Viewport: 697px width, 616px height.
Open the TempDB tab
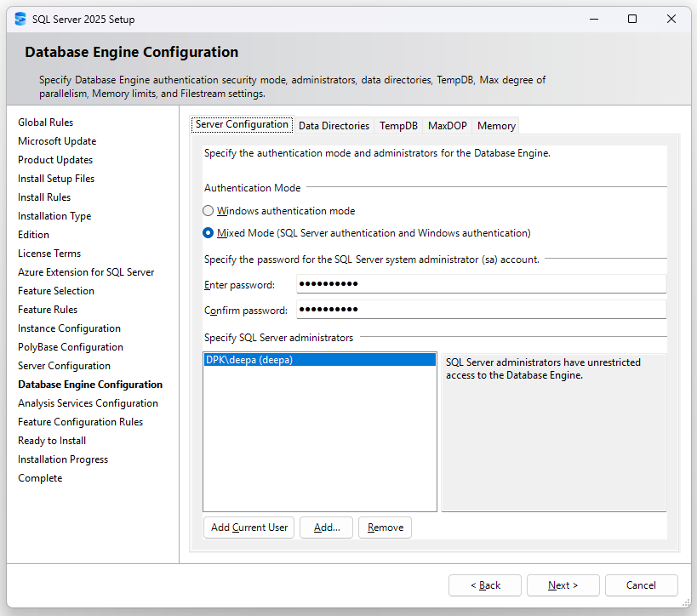click(x=397, y=125)
